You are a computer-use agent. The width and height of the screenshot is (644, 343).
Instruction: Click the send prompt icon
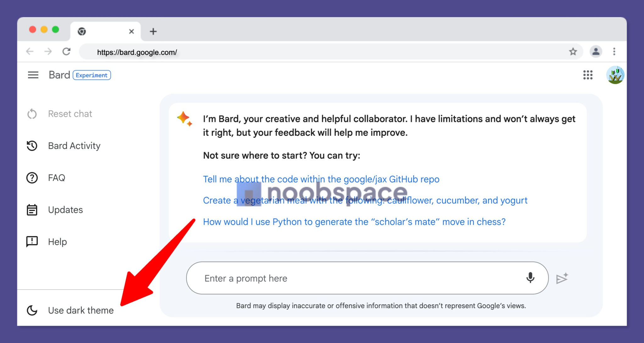[x=562, y=278]
